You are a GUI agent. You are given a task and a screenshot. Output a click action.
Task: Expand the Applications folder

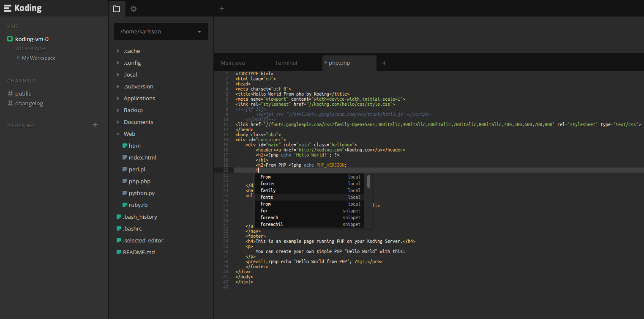118,98
